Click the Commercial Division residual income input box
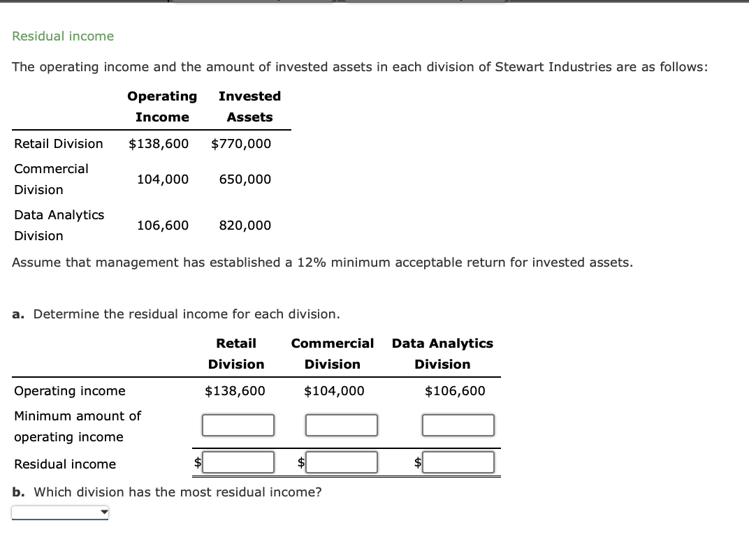Viewport: 749px width, 560px height. (x=341, y=462)
